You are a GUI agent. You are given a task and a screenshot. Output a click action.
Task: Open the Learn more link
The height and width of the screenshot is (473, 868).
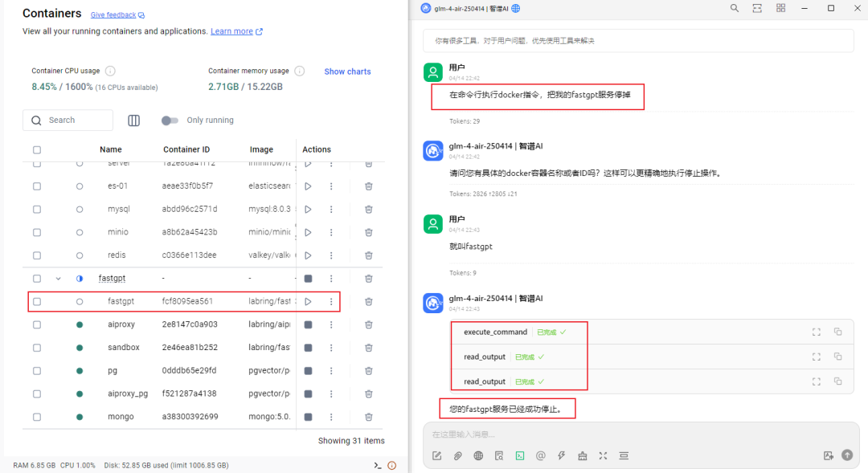(x=236, y=31)
